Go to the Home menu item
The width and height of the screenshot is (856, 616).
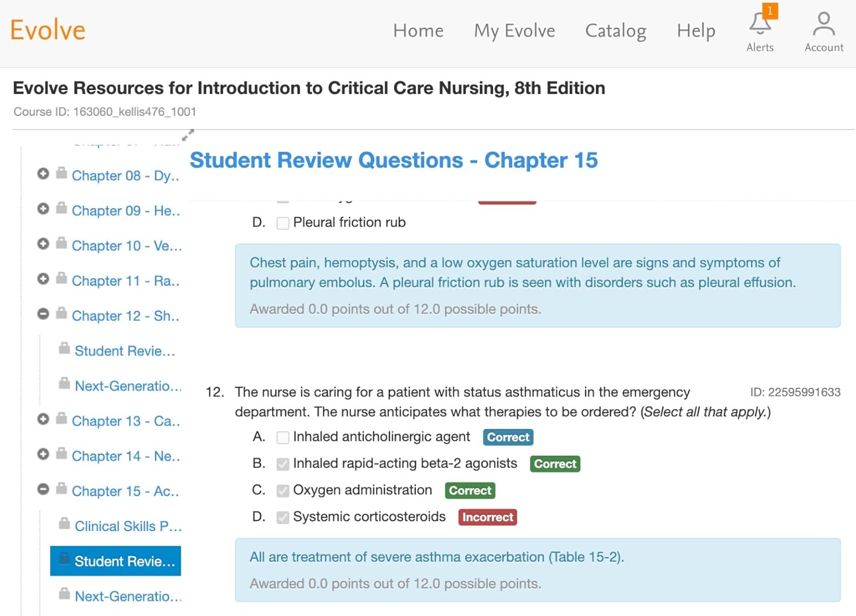pos(418,31)
